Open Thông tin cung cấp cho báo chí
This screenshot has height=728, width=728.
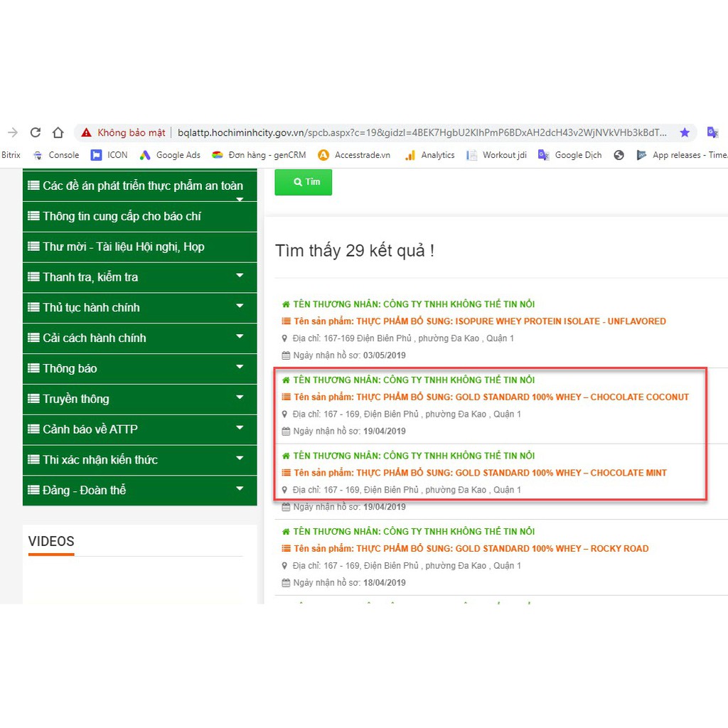(x=122, y=216)
